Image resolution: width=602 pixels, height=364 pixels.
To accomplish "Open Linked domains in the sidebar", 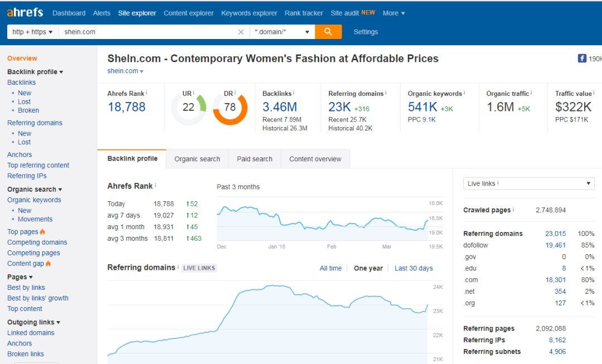I will pyautogui.click(x=31, y=333).
